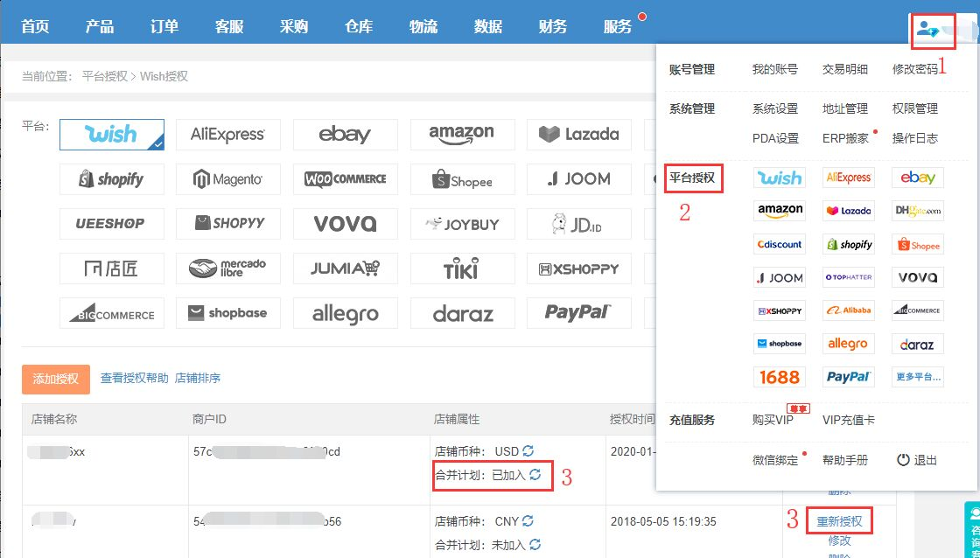
Task: Select the daraz platform tile
Action: 463,313
